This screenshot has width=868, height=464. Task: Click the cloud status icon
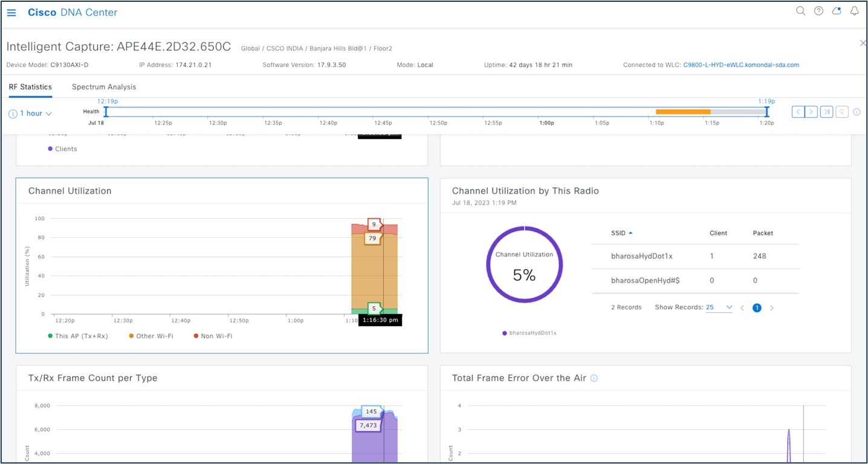837,11
